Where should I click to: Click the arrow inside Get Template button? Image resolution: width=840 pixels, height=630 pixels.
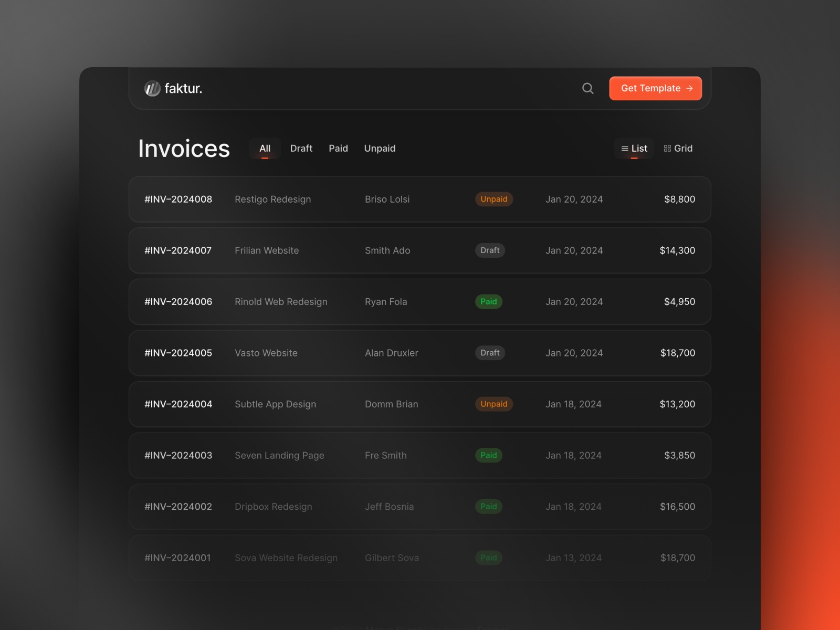689,88
